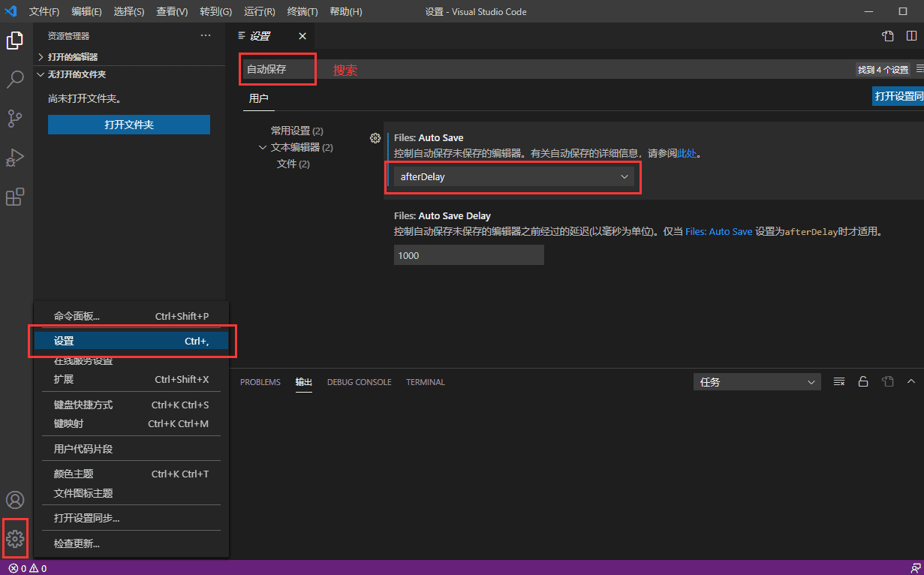Open the 查看(V) menu

click(173, 12)
